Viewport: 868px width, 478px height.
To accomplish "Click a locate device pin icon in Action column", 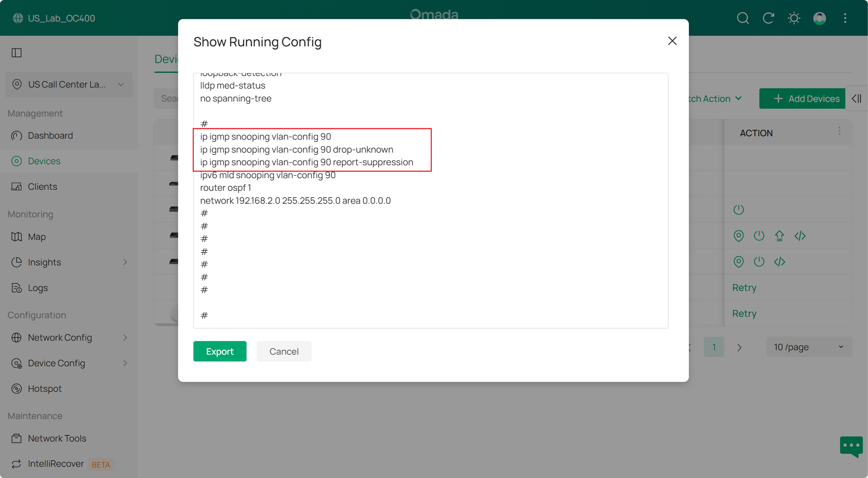I will (x=739, y=236).
